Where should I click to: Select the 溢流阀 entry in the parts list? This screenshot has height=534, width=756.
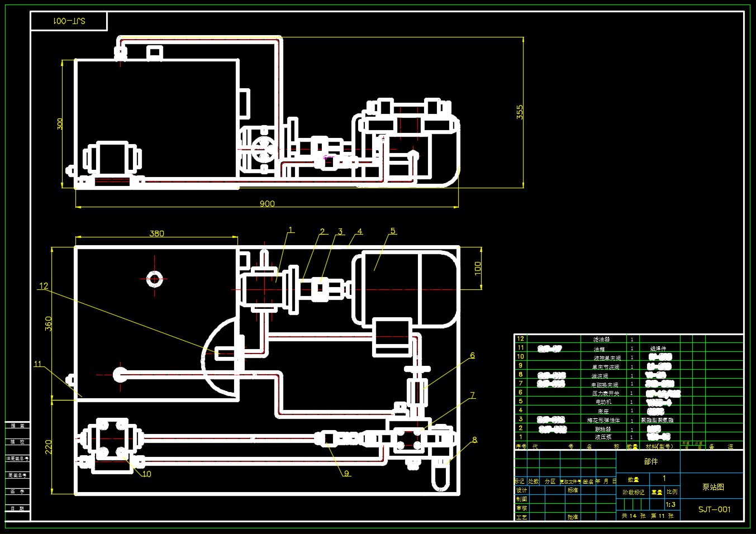(x=600, y=376)
